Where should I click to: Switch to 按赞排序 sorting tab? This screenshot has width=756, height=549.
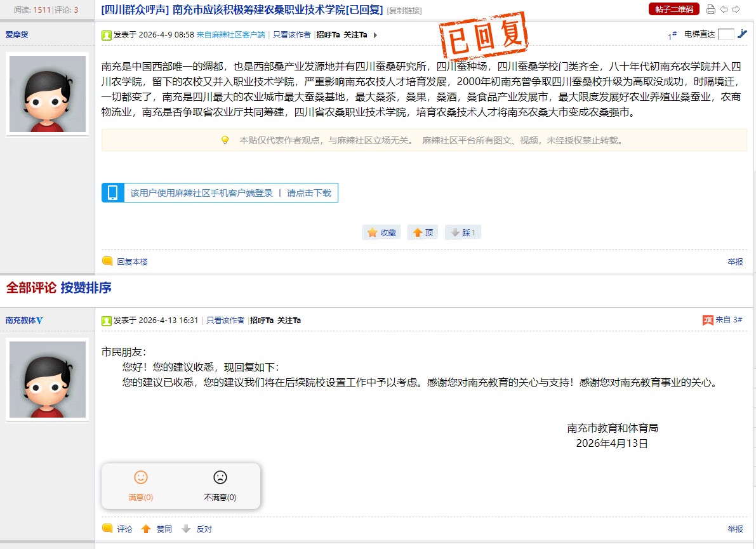(x=86, y=288)
